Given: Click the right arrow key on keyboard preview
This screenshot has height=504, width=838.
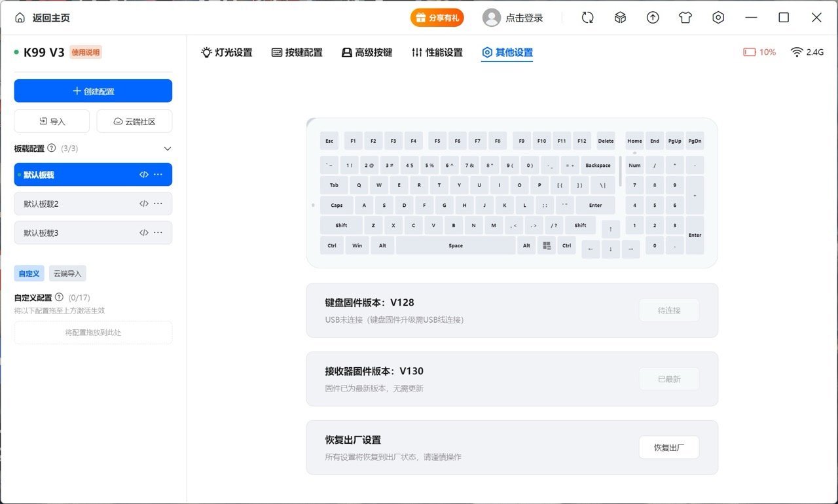Looking at the screenshot, I should pyautogui.click(x=630, y=249).
